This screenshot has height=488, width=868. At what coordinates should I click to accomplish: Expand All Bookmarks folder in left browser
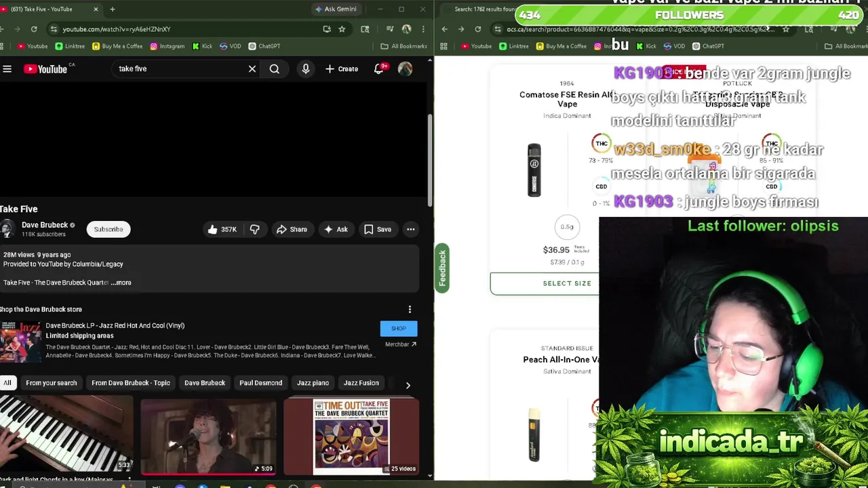click(403, 46)
